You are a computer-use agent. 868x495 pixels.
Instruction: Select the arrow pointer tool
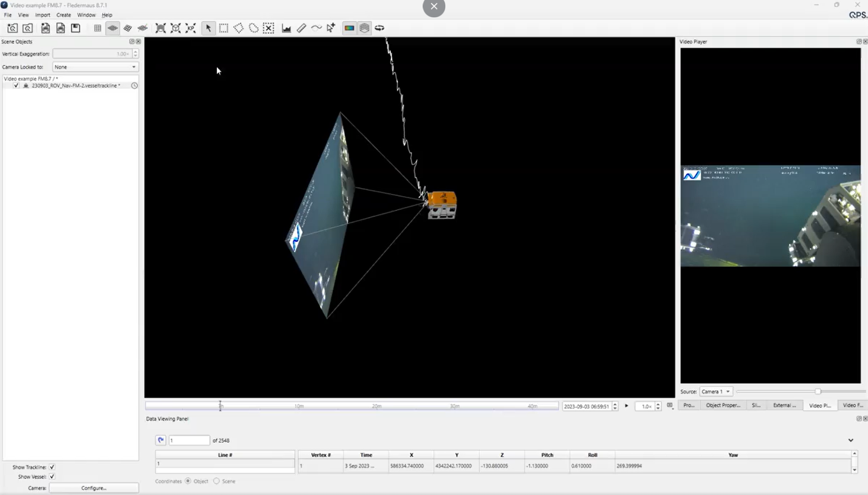pyautogui.click(x=208, y=28)
